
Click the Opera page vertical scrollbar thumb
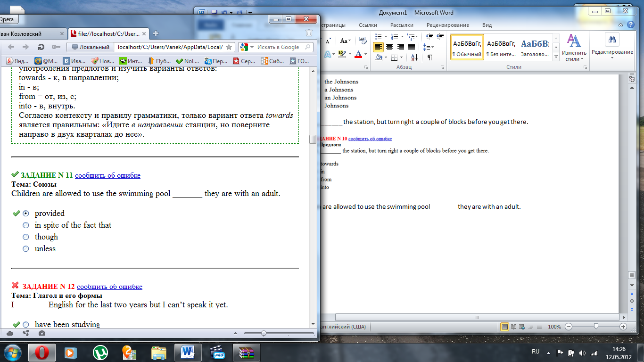[x=313, y=139]
